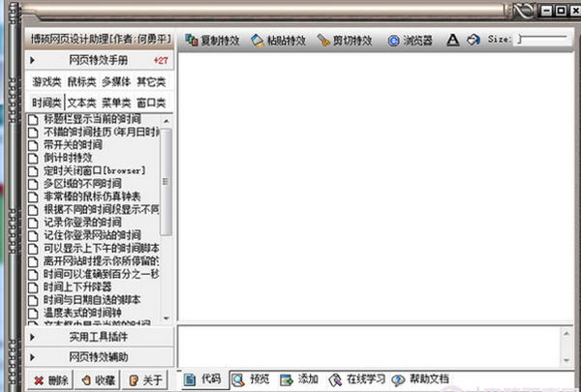Select the entry 时间与日期自选的脚本
The width and height of the screenshot is (581, 392).
[92, 300]
